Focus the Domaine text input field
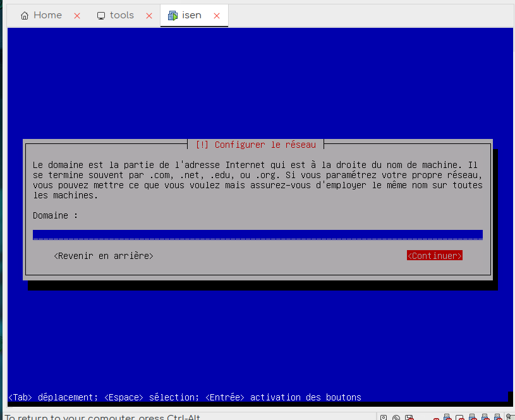This screenshot has width=515, height=420. 257,234
